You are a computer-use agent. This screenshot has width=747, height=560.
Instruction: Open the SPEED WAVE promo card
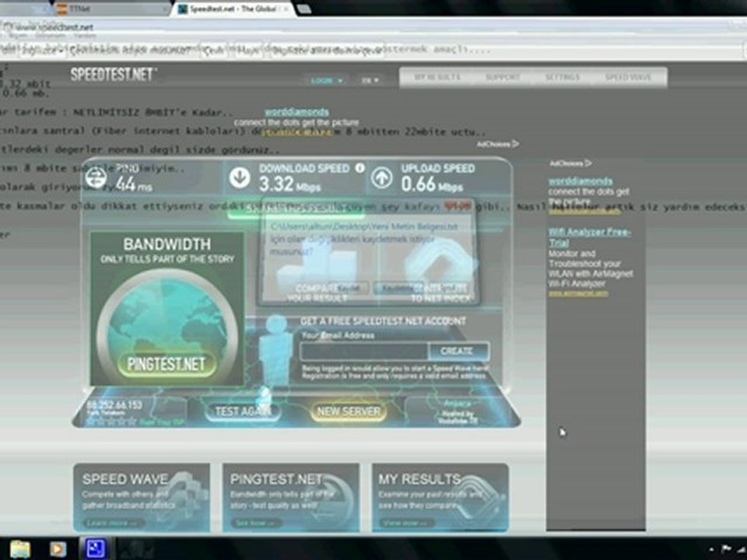pos(142,498)
